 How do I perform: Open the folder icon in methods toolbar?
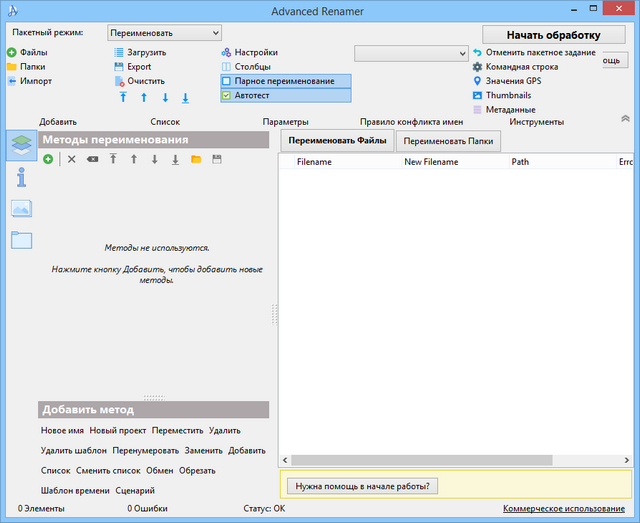point(196,159)
